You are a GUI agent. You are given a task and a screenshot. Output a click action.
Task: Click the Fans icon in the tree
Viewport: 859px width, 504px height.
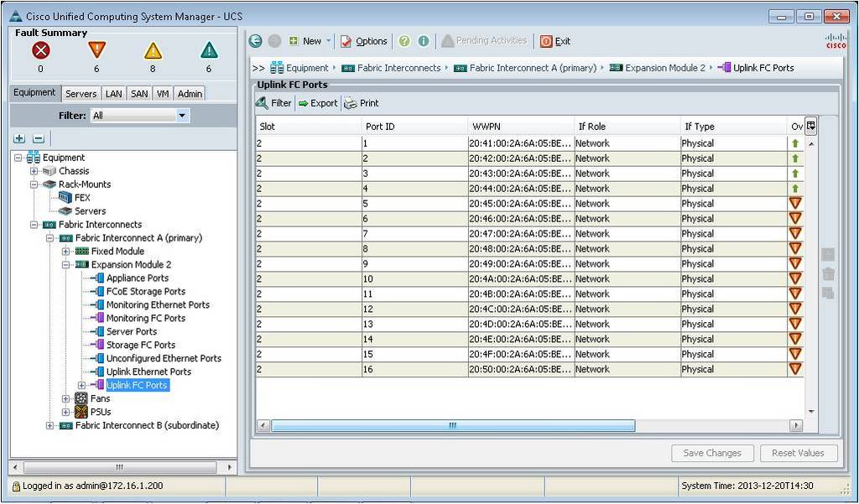click(81, 398)
